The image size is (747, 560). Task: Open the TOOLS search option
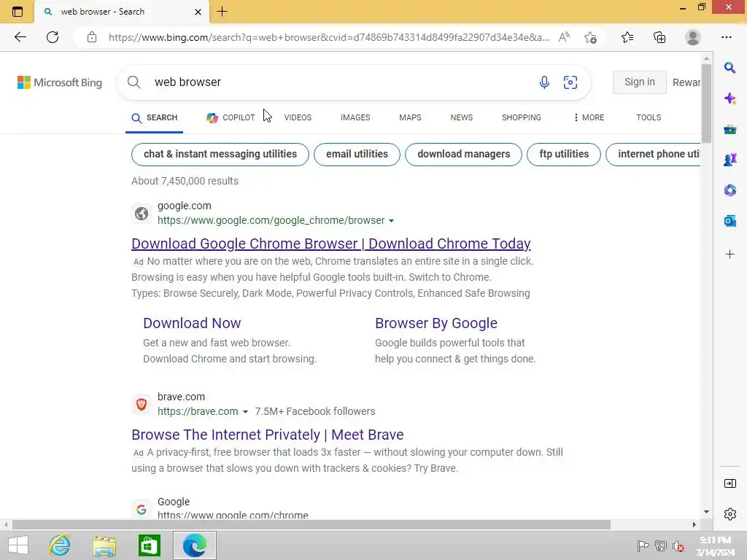coord(649,117)
